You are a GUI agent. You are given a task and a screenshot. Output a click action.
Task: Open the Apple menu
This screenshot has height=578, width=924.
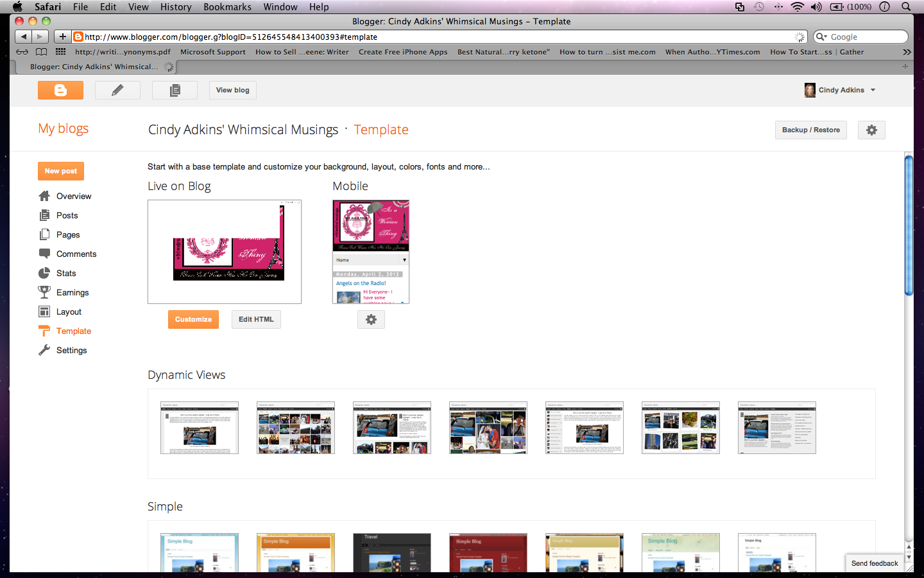point(17,7)
